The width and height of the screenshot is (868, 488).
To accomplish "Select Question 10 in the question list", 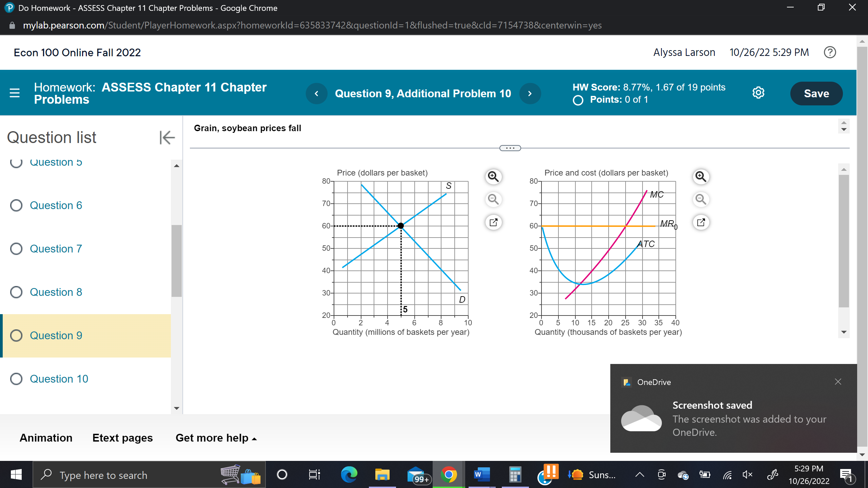I will point(59,379).
